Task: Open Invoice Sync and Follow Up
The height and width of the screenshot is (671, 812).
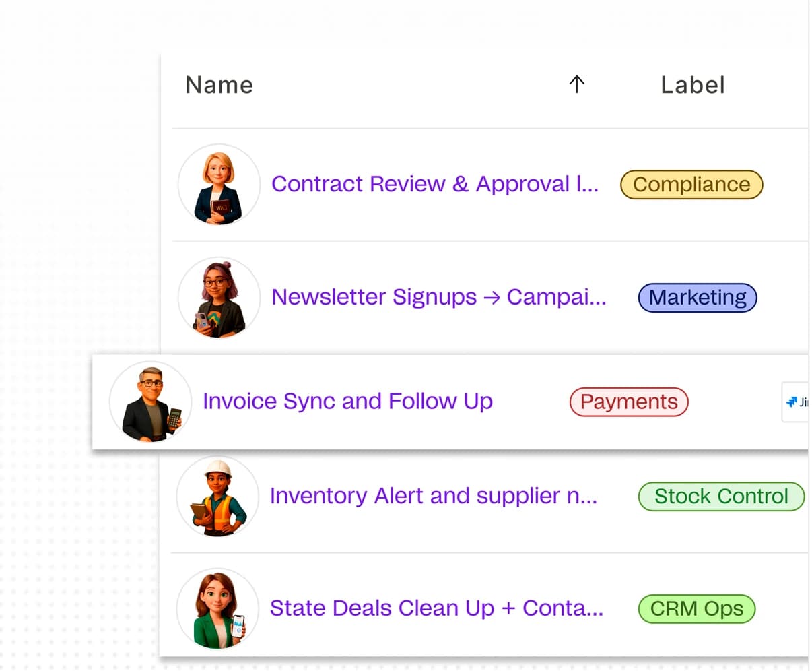Action: tap(347, 402)
